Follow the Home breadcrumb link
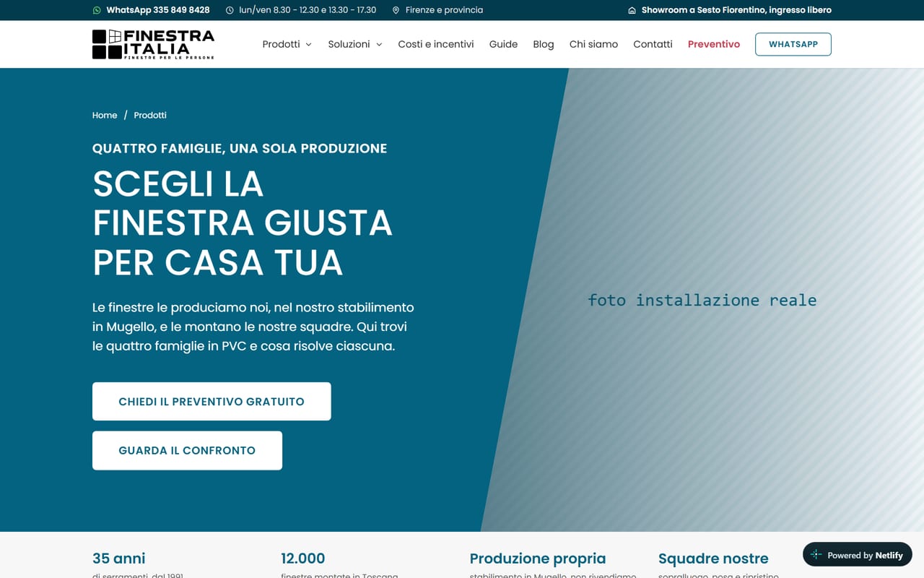This screenshot has width=924, height=578. pos(105,115)
